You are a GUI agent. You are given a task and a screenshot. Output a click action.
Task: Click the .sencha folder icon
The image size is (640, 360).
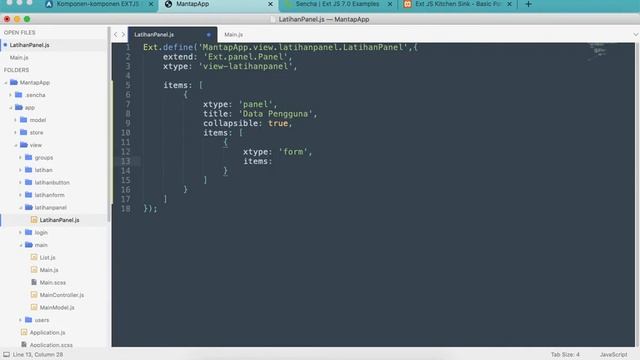pos(19,95)
